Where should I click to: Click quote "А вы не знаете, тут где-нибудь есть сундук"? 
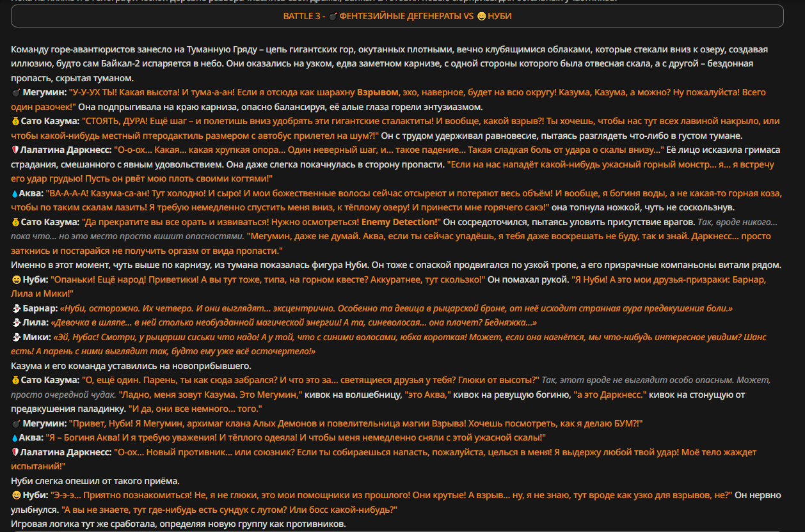click(x=230, y=510)
